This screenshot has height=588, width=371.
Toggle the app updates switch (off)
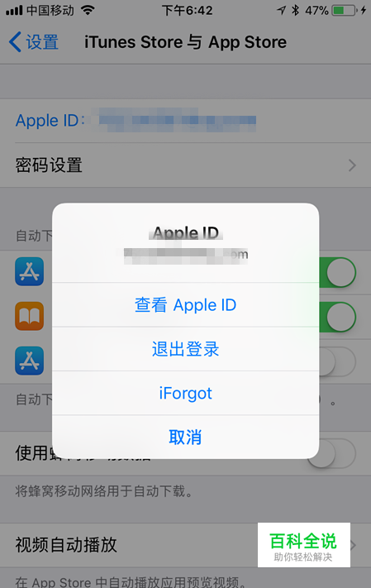click(x=337, y=361)
